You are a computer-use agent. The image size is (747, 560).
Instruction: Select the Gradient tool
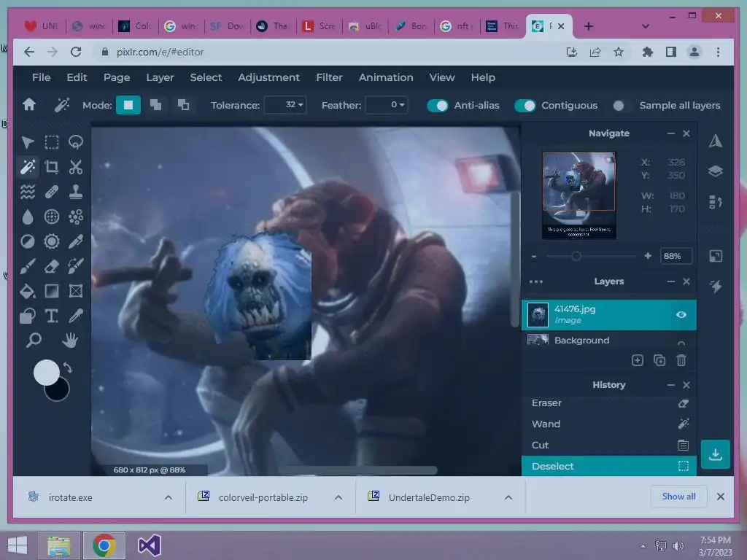pos(52,291)
